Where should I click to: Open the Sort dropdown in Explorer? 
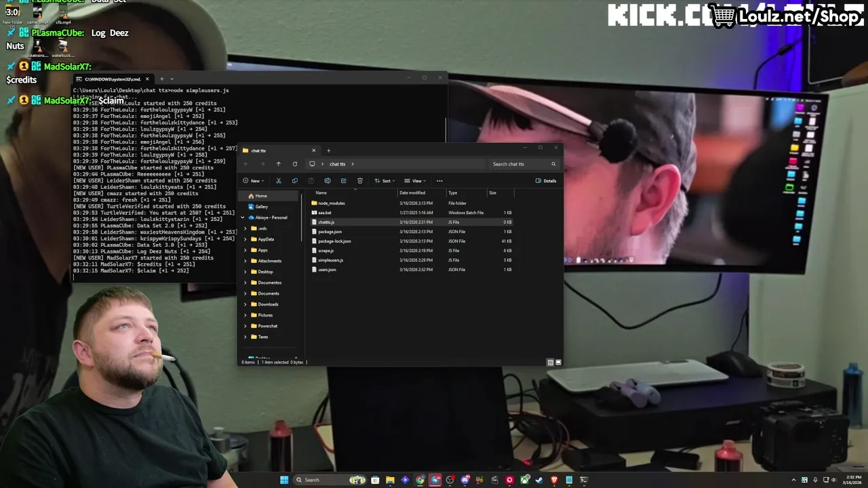click(x=384, y=181)
